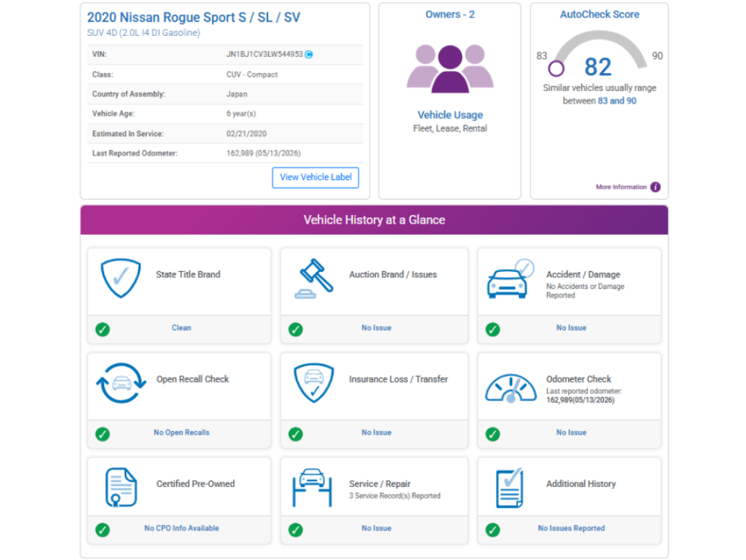Click No Issue under Odometer Check

(x=571, y=432)
